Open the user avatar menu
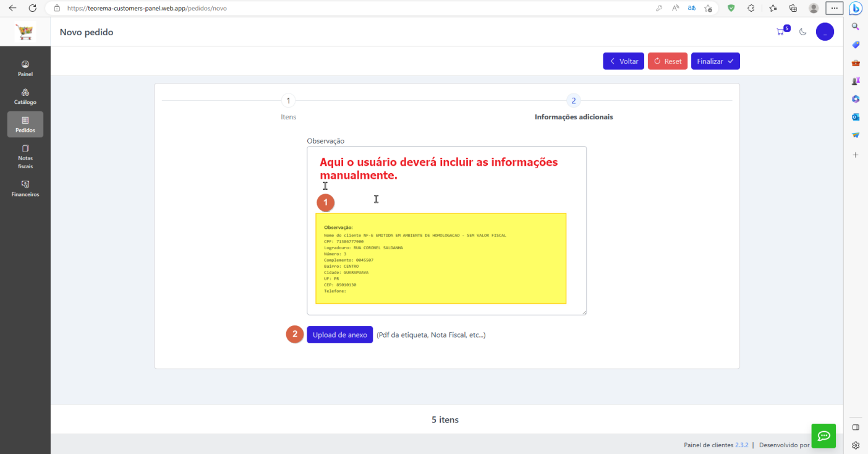Screen dimensions: 868x454 (x=825, y=32)
